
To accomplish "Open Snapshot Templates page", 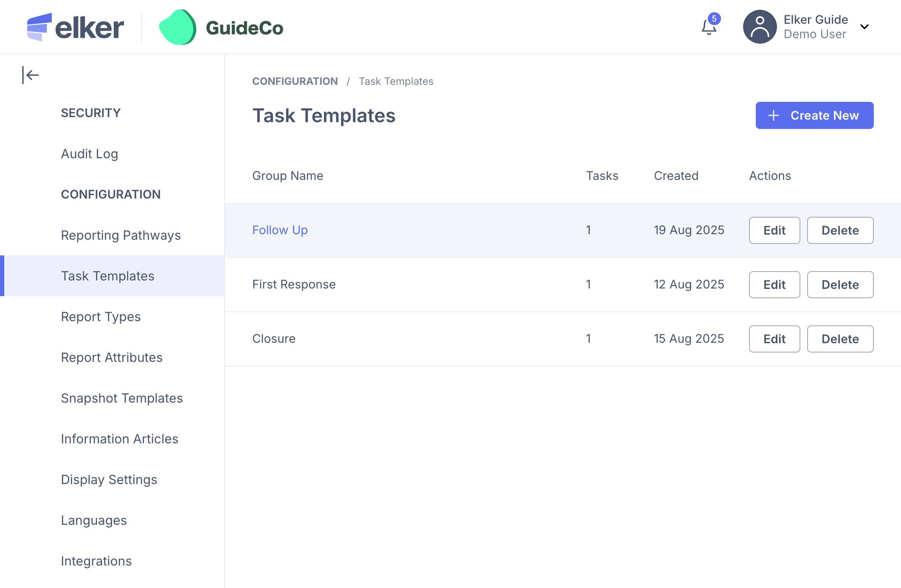I will tap(121, 398).
